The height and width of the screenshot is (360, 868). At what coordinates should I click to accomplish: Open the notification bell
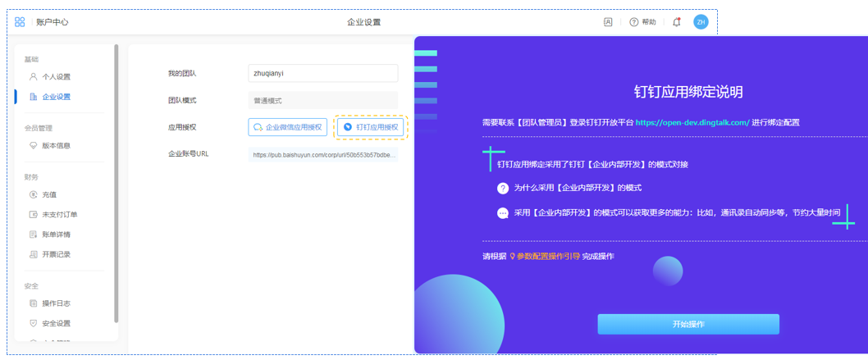point(676,22)
